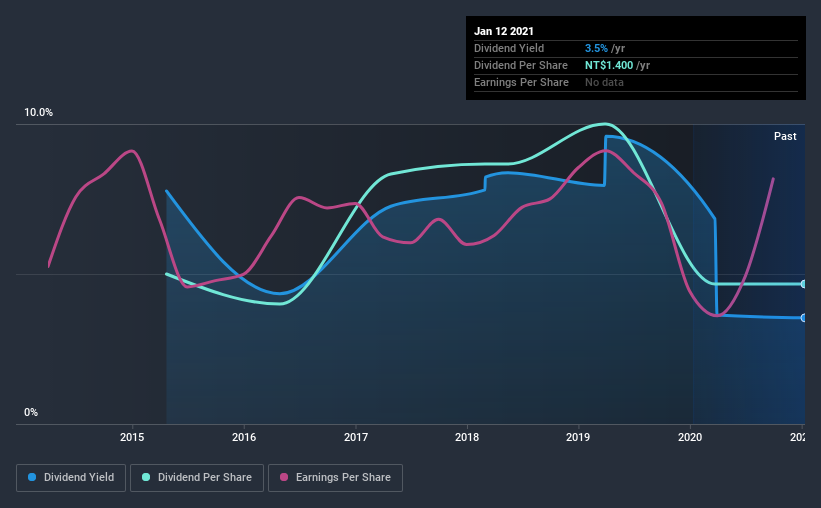Click the 'Past' region label
Viewport: 821px width, 508px height.
pyautogui.click(x=785, y=136)
